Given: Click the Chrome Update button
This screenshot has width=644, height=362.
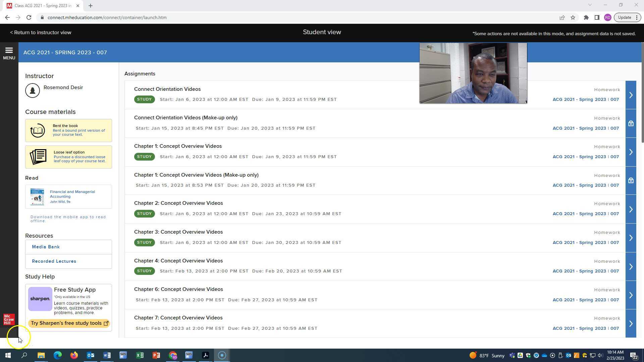Looking at the screenshot, I should 627,17.
